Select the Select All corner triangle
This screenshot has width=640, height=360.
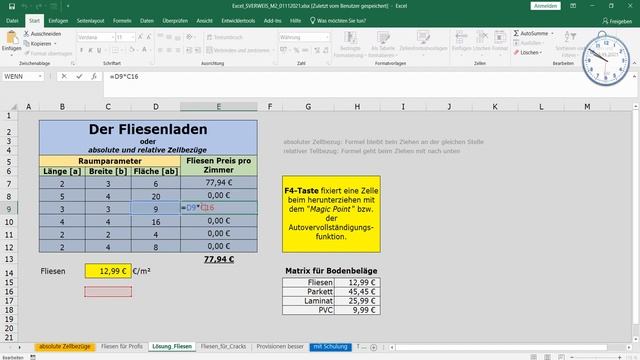pos(13,107)
